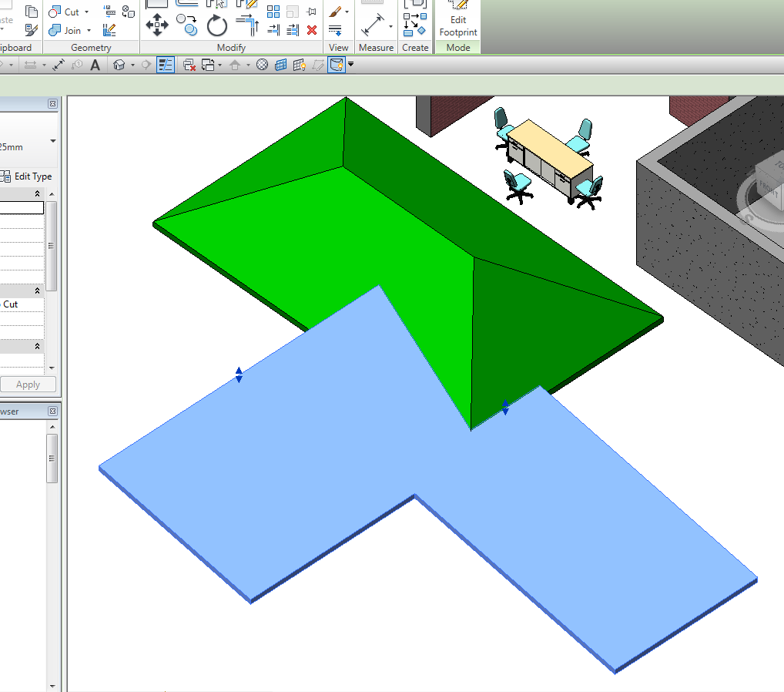Close the Project Browser panel

(x=52, y=412)
